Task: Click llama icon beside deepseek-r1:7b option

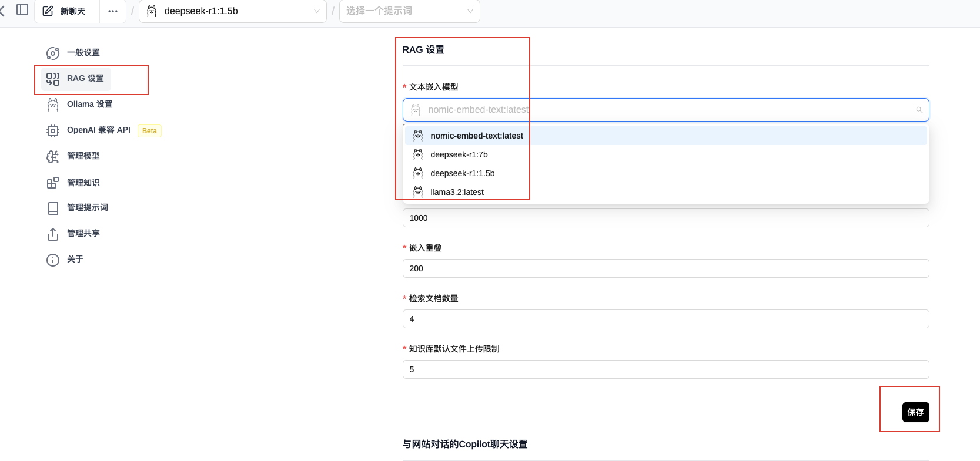Action: click(418, 154)
